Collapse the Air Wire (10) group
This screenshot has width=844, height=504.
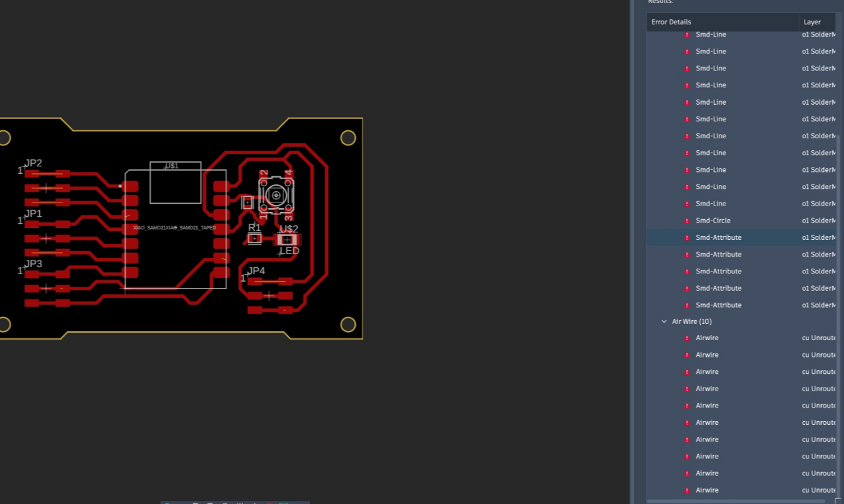tap(664, 321)
